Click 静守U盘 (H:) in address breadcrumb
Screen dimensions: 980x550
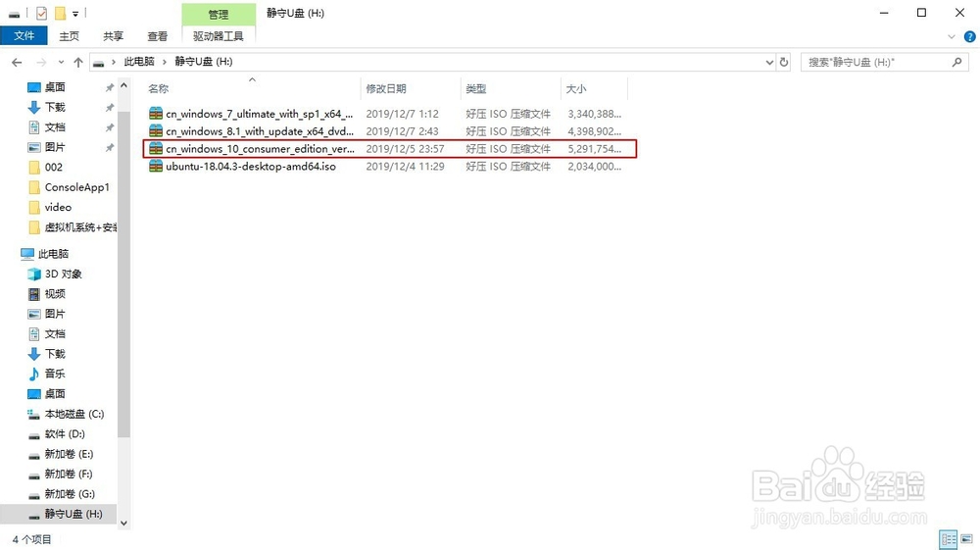click(x=203, y=61)
